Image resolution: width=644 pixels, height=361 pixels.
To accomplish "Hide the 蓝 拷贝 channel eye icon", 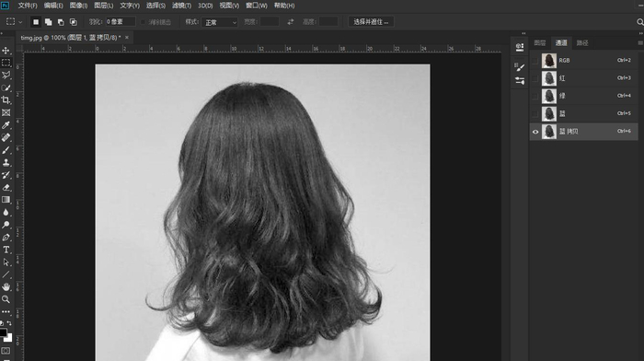I will 535,132.
